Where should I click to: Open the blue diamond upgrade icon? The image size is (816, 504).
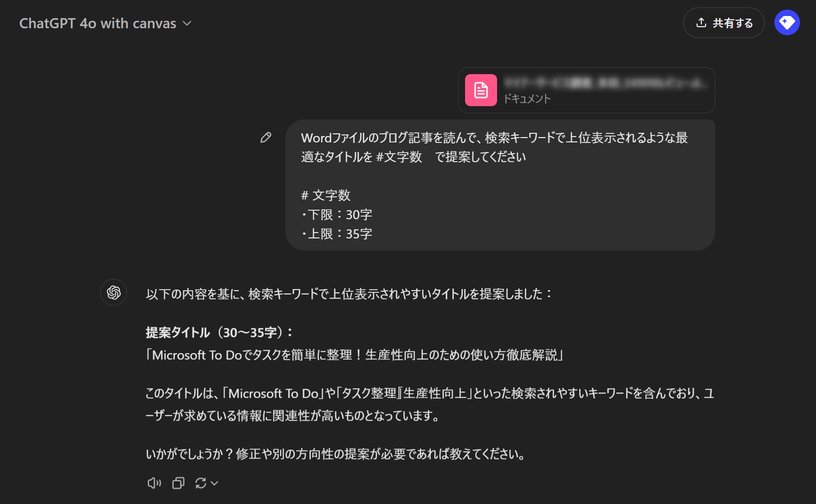coord(787,22)
